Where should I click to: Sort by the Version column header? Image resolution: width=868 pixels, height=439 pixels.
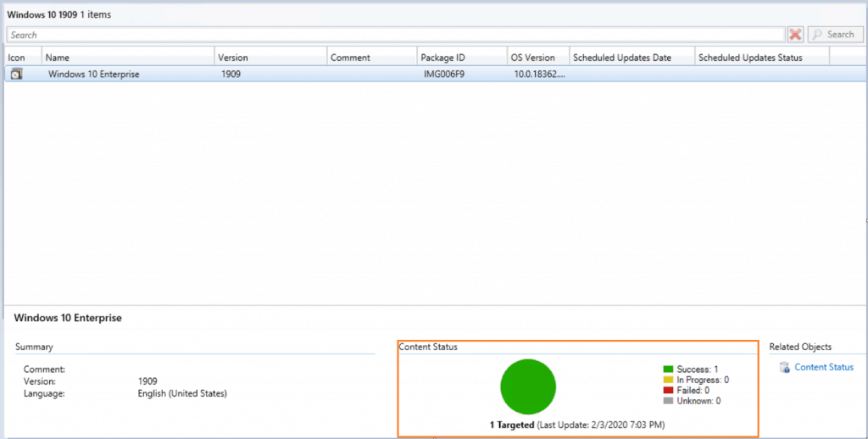click(270, 58)
